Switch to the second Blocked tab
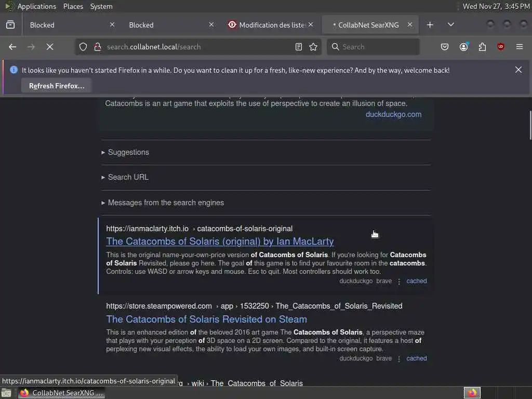Image resolution: width=532 pixels, height=399 pixels. 170,25
